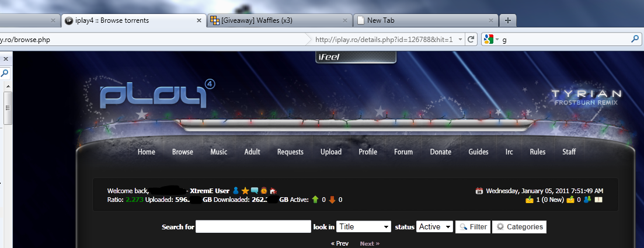The image size is (644, 248).
Task: Open the Browse menu item
Action: click(x=182, y=152)
